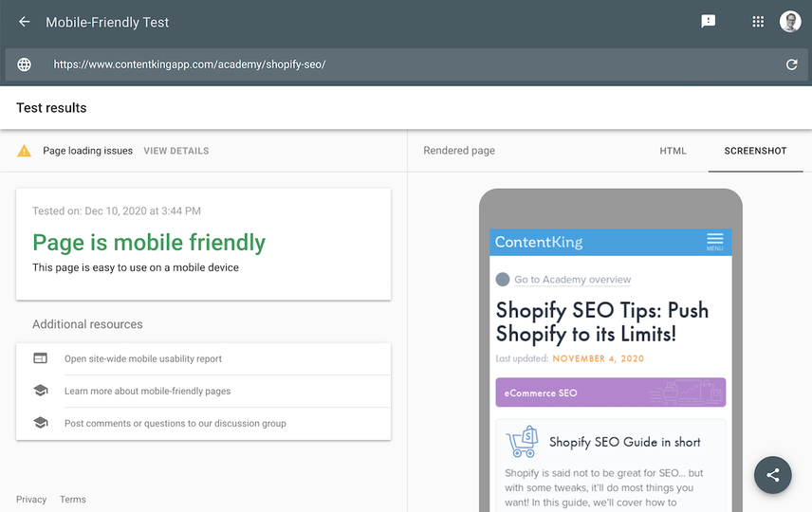This screenshot has width=812, height=512.
Task: Click Go to Academy overview link
Action: 572,280
